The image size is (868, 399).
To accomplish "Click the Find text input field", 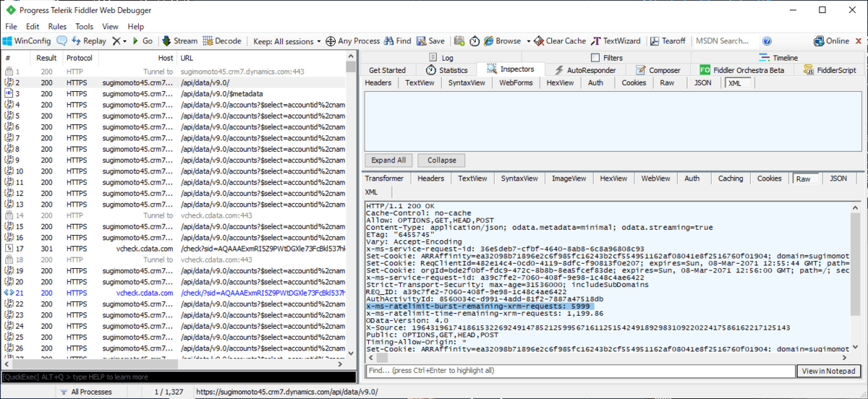I will [579, 371].
